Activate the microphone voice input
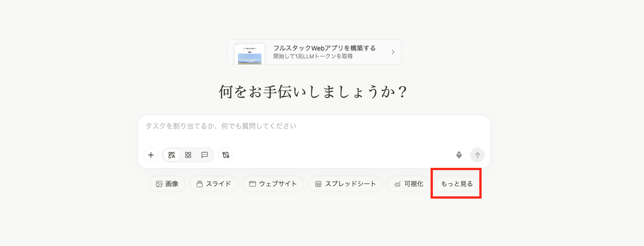Viewport: 644px width, 246px height. [459, 155]
